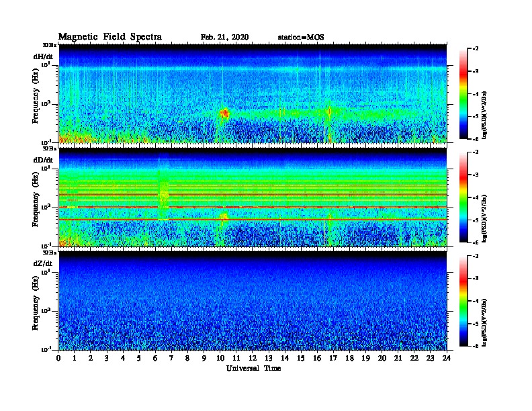Viewport: 532px width, 411px height.
Task: Click hour tick label "6" on time axis
Action: pyautogui.click(x=155, y=359)
